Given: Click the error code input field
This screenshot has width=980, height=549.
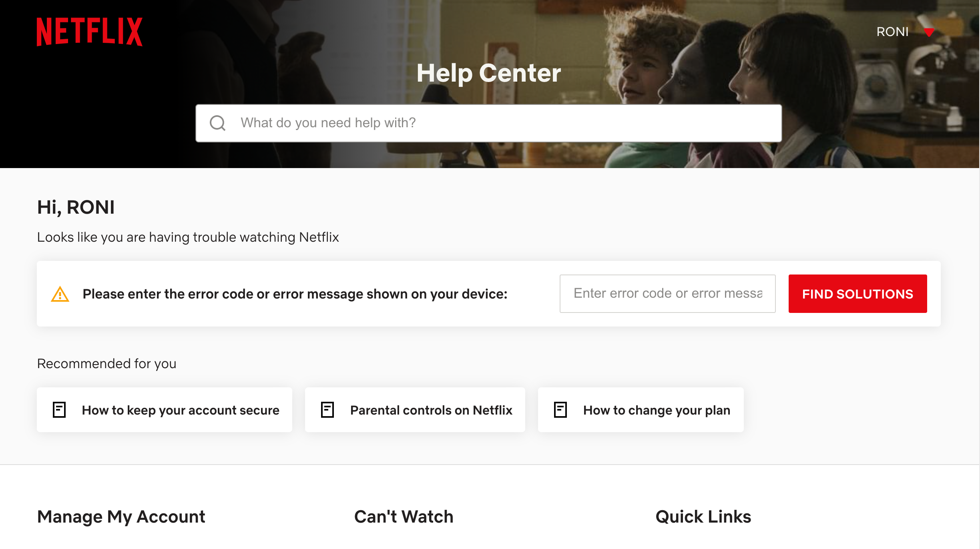Looking at the screenshot, I should click(667, 293).
